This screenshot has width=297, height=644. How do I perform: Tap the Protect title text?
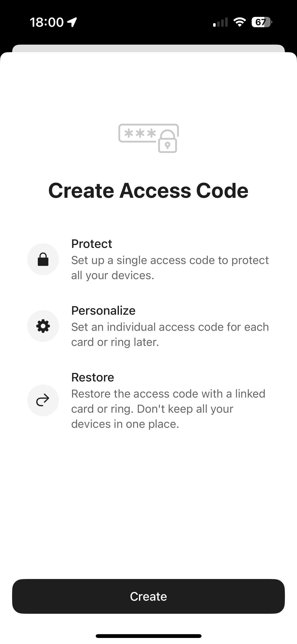pos(92,244)
